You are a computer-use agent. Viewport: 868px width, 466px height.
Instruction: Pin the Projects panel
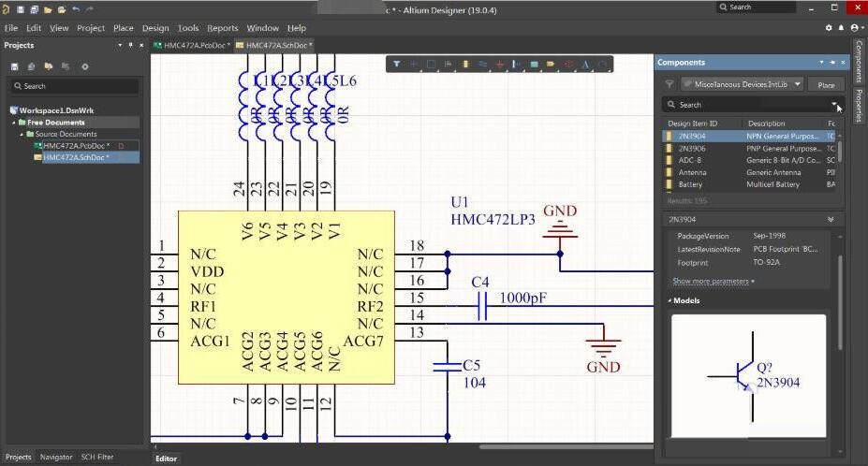pos(131,45)
